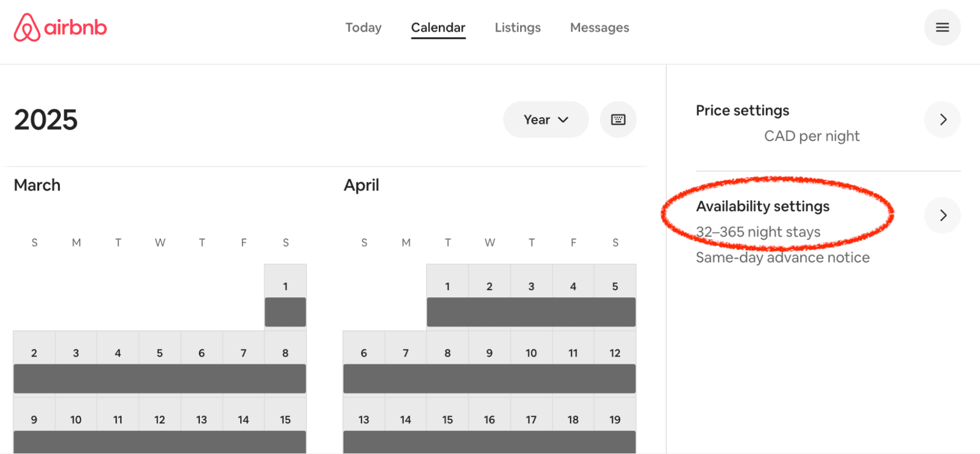Click the Airbnb logo
980x454 pixels.
60,27
